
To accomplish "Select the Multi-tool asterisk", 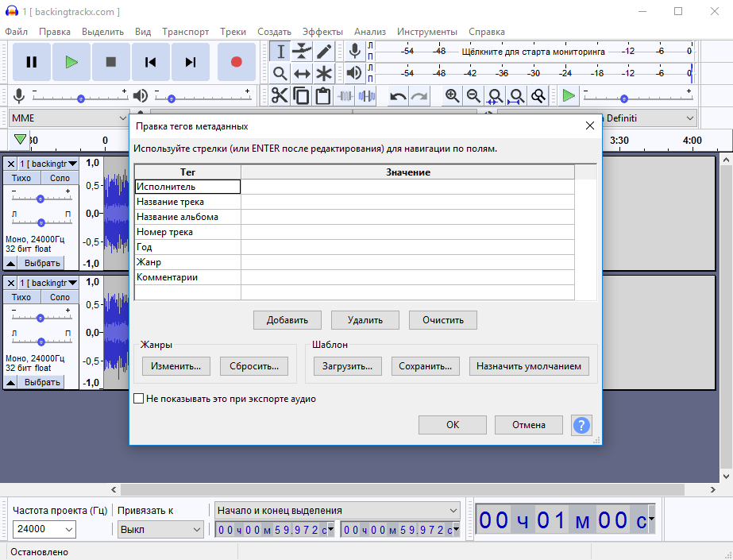I will tap(324, 73).
